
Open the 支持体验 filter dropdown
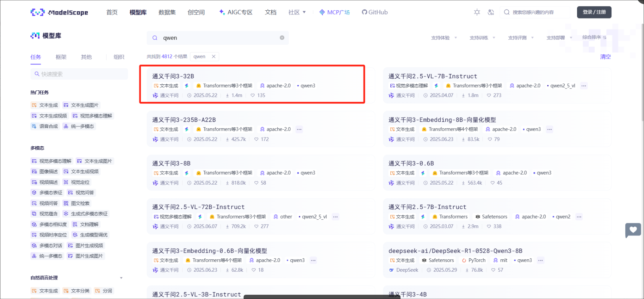click(x=444, y=38)
